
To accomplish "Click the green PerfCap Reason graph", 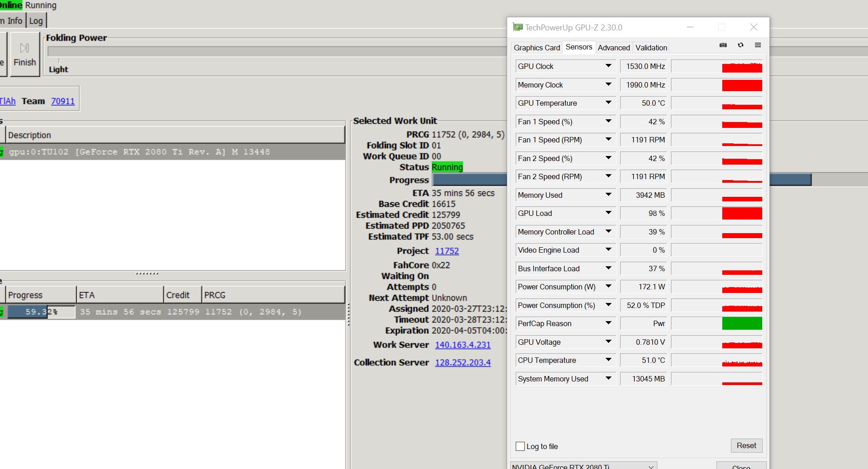I will click(742, 323).
